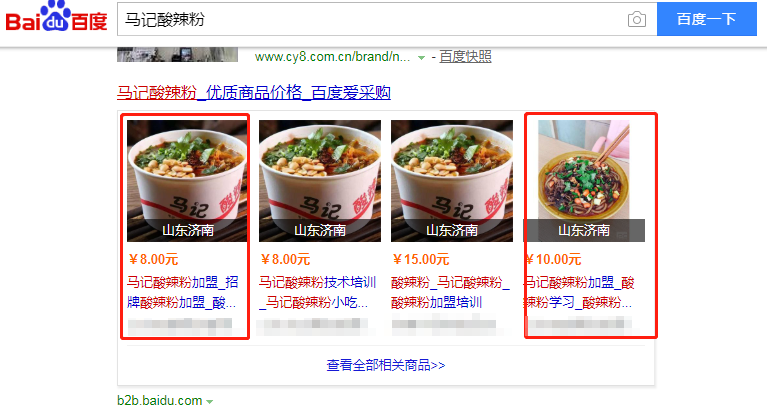Open the 百度快照 cached link
Screen dimensions: 767x411
point(465,57)
